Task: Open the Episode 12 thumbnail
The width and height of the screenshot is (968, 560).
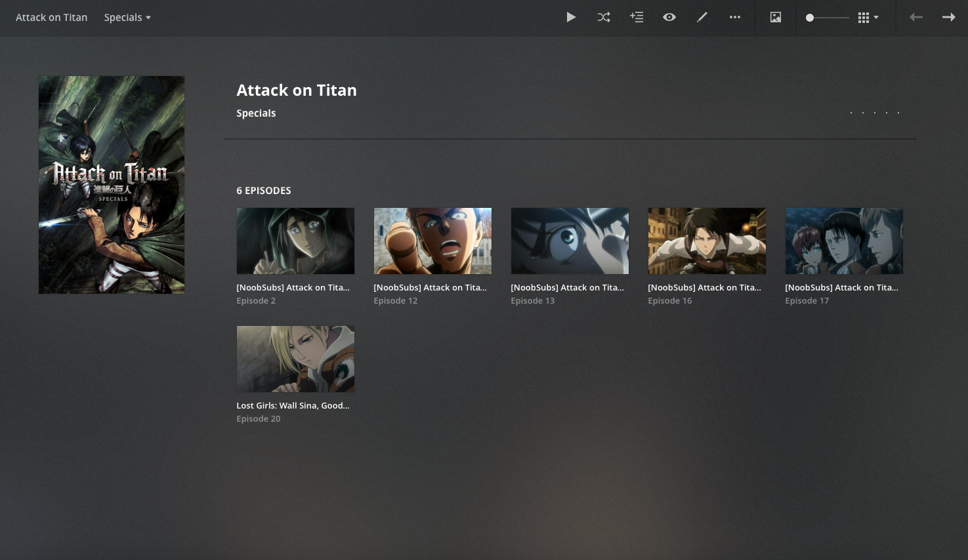Action: pos(432,241)
